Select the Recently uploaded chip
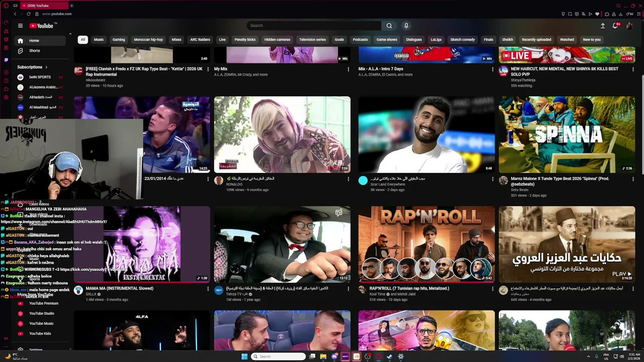 [536, 40]
